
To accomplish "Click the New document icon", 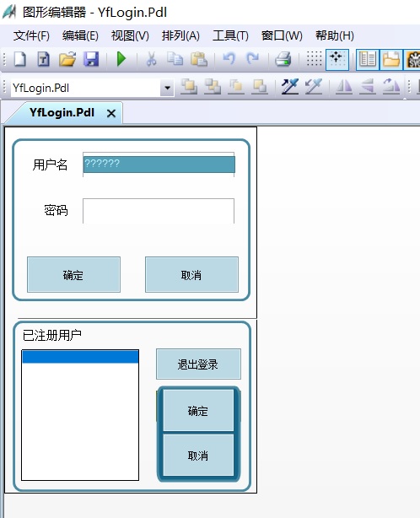I will pyautogui.click(x=19, y=59).
